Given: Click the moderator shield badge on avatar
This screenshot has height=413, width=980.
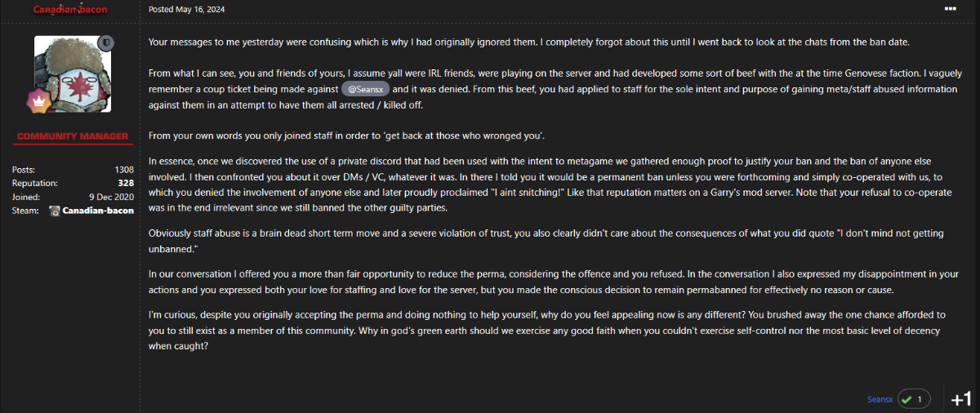Looking at the screenshot, I should [105, 42].
